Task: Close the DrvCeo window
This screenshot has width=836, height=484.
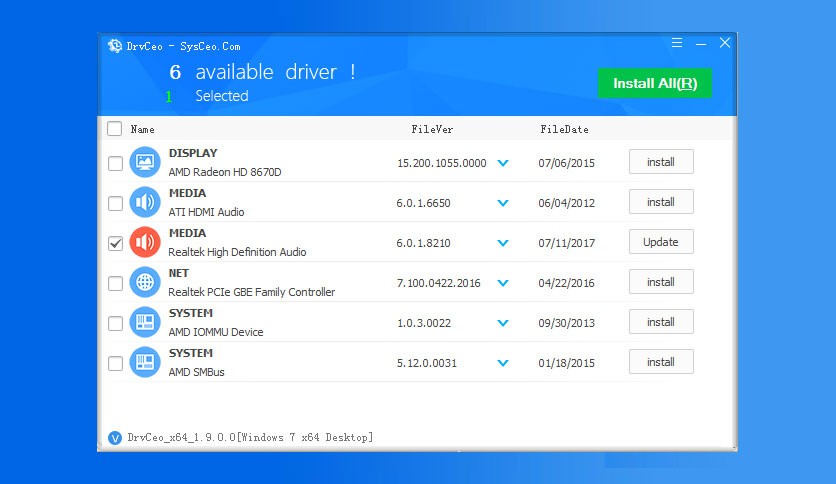Action: (x=725, y=43)
